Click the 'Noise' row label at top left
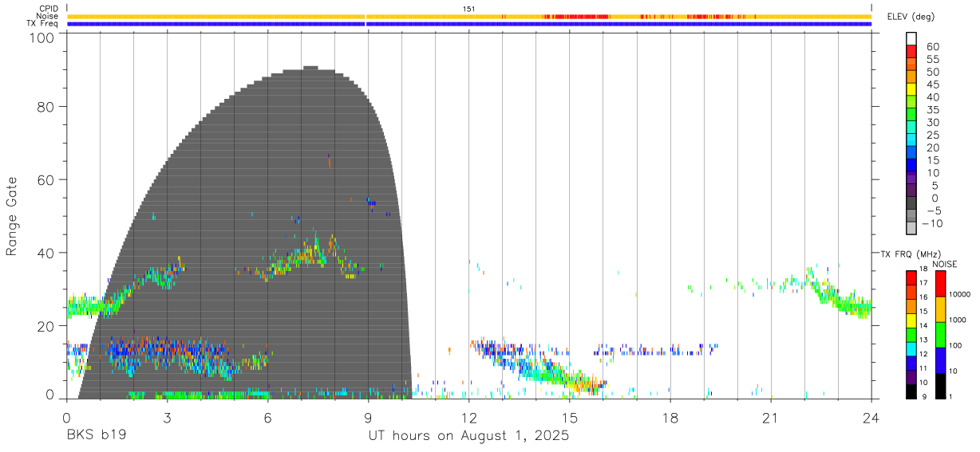The width and height of the screenshot is (980, 452). pos(47,16)
